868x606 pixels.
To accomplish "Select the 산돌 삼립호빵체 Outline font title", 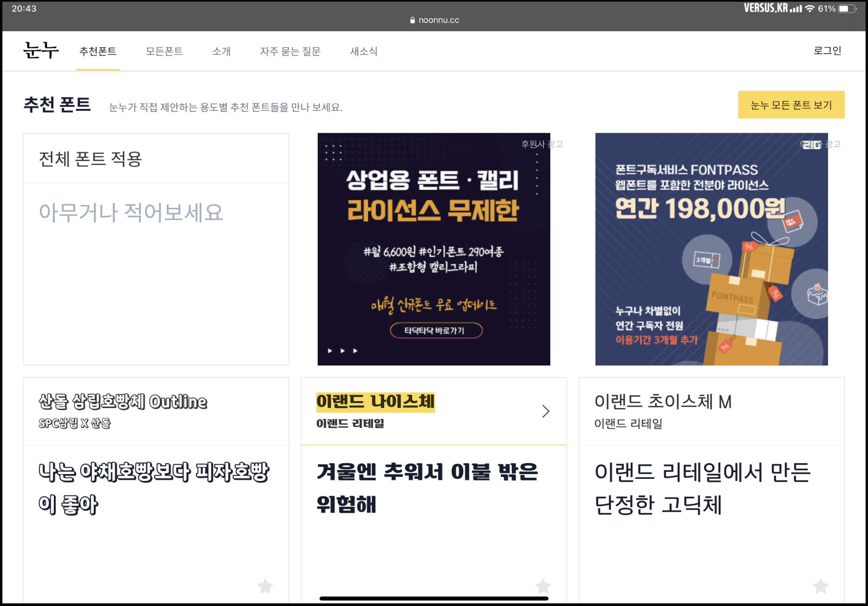I will [123, 402].
